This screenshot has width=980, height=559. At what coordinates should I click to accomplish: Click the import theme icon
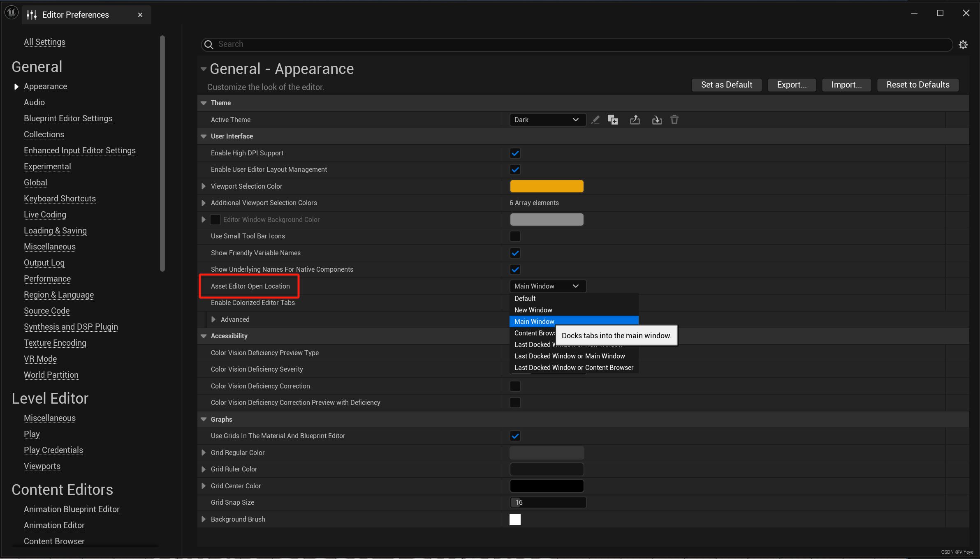tap(657, 120)
